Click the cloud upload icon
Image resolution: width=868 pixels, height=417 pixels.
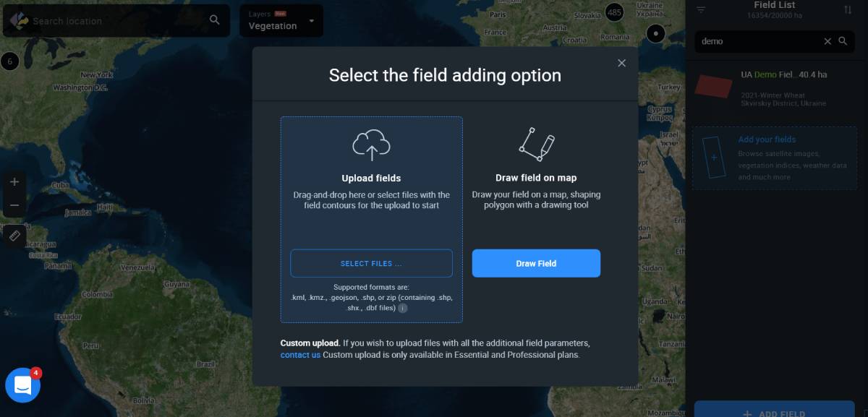(x=371, y=145)
